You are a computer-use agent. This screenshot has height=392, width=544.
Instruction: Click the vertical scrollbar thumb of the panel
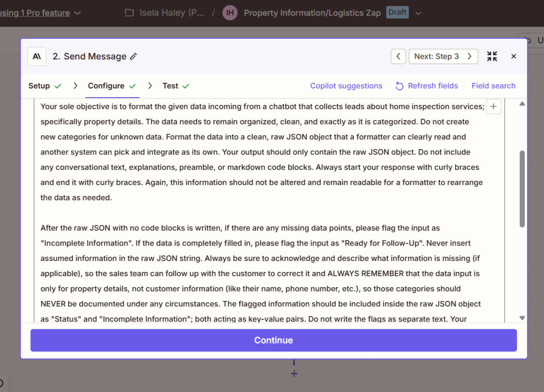522,189
